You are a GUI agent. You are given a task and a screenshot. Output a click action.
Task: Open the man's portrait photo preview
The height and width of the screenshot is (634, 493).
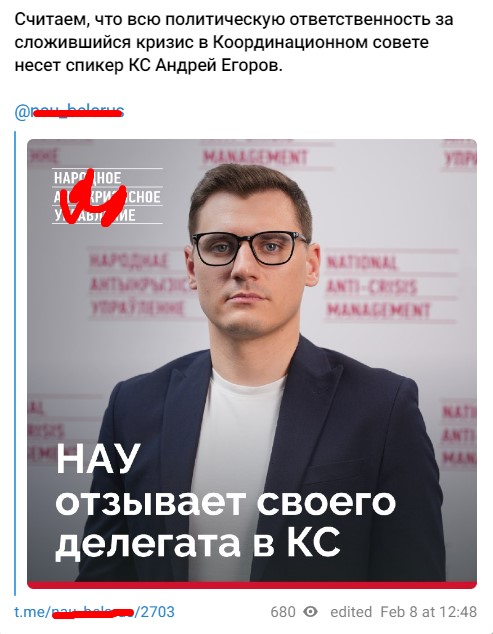click(x=252, y=363)
